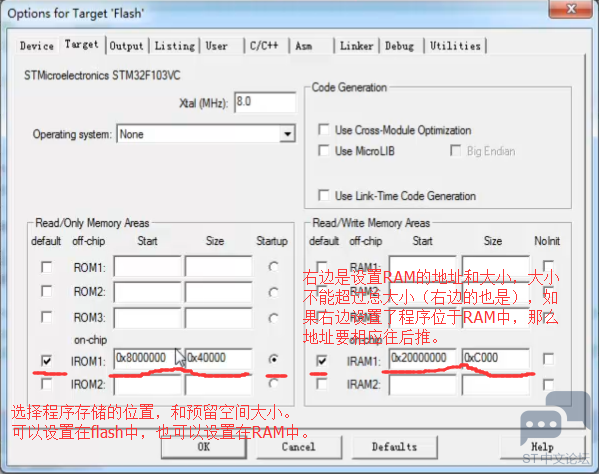This screenshot has height=474, width=599.
Task: Open the Debug tab
Action: [x=400, y=46]
